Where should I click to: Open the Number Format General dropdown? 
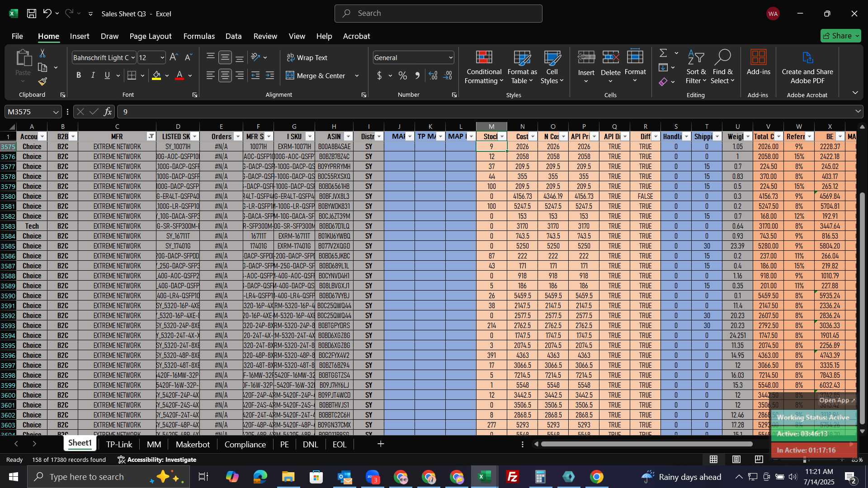click(x=451, y=57)
